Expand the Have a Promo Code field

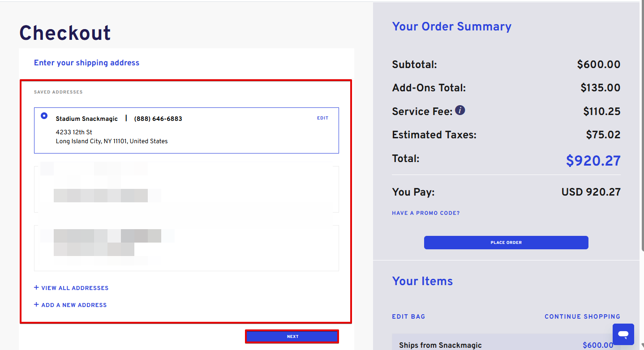click(425, 213)
